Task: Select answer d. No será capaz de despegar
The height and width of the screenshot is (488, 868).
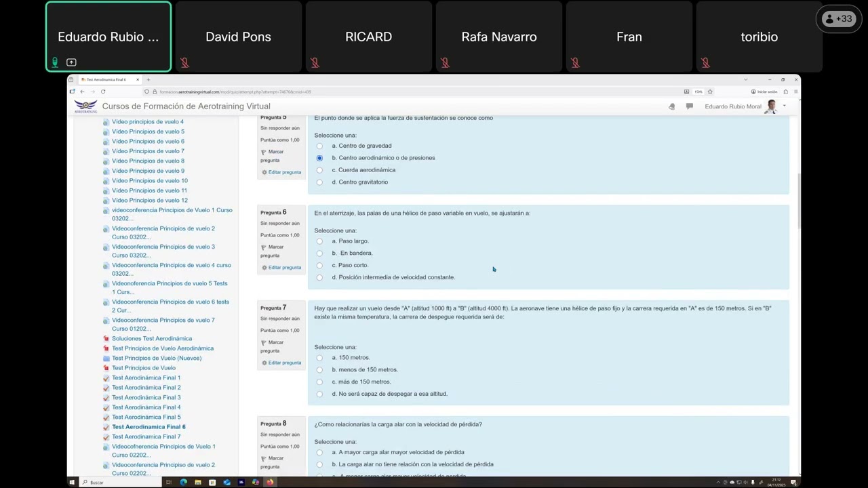Action: (x=319, y=394)
